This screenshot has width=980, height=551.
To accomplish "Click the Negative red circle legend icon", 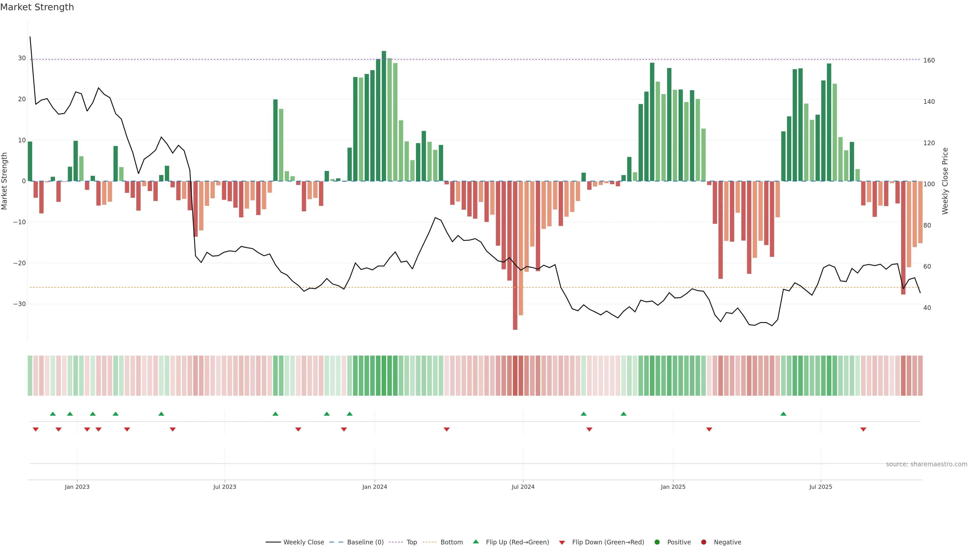I will 703,542.
